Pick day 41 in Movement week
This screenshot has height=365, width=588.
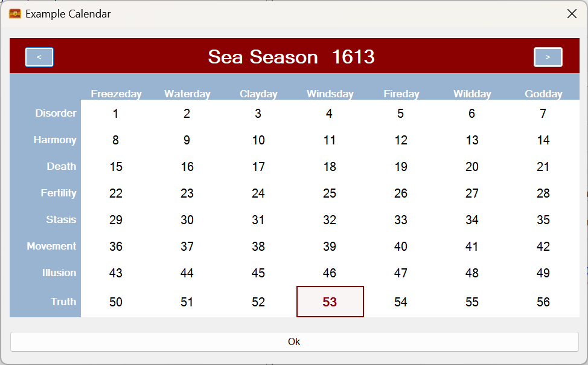tap(472, 246)
